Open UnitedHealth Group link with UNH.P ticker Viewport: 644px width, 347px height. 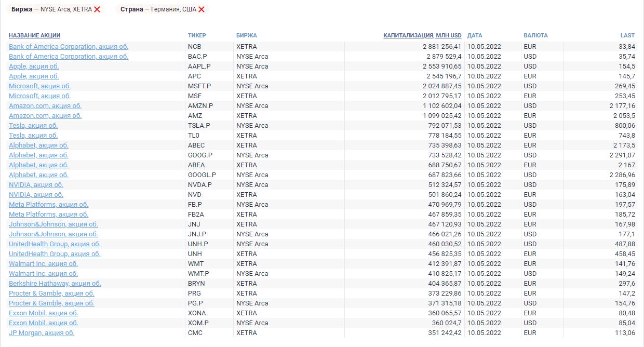(x=55, y=244)
